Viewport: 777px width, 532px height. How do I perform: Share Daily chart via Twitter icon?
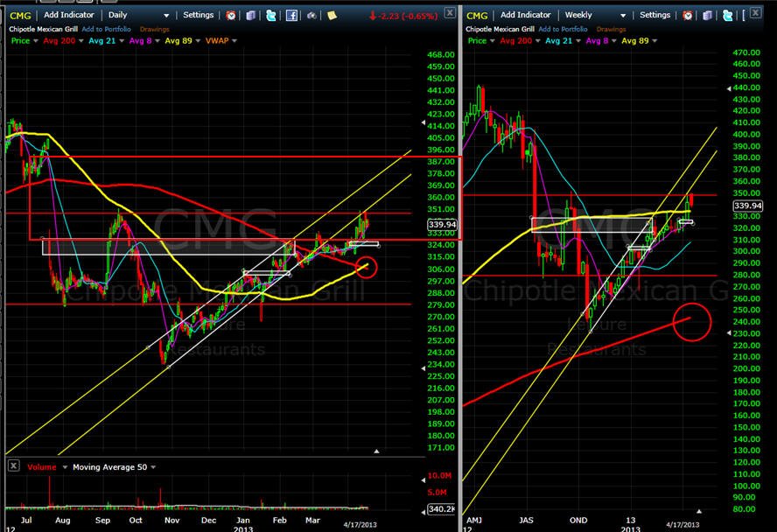(271, 16)
